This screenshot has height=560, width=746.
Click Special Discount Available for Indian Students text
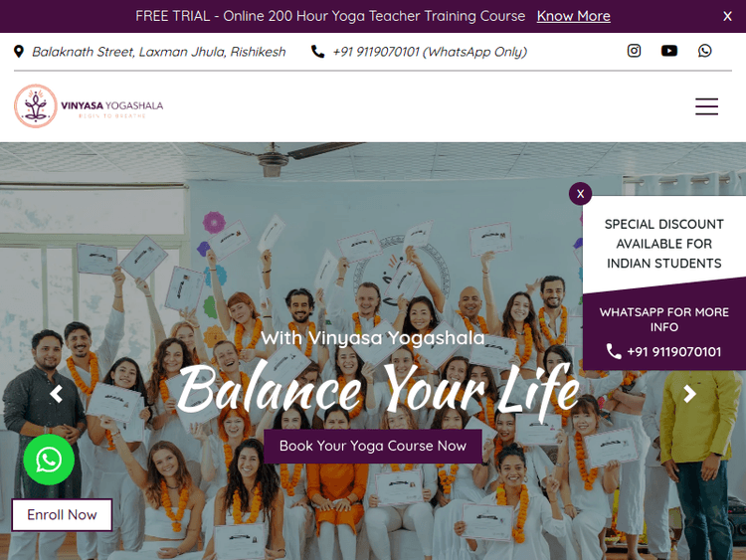[x=663, y=244]
